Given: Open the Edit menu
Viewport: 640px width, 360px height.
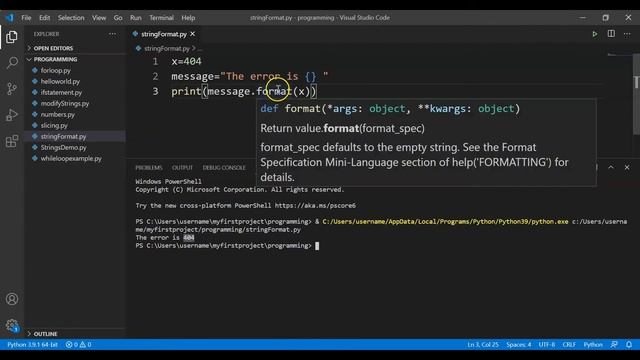Looking at the screenshot, I should [x=44, y=18].
